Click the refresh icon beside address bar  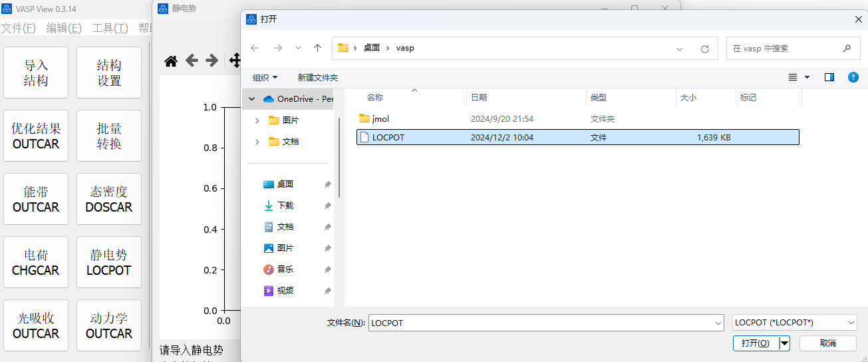[x=705, y=49]
